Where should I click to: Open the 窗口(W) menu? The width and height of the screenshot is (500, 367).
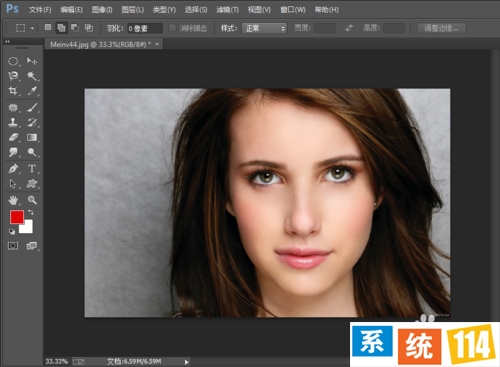click(293, 10)
